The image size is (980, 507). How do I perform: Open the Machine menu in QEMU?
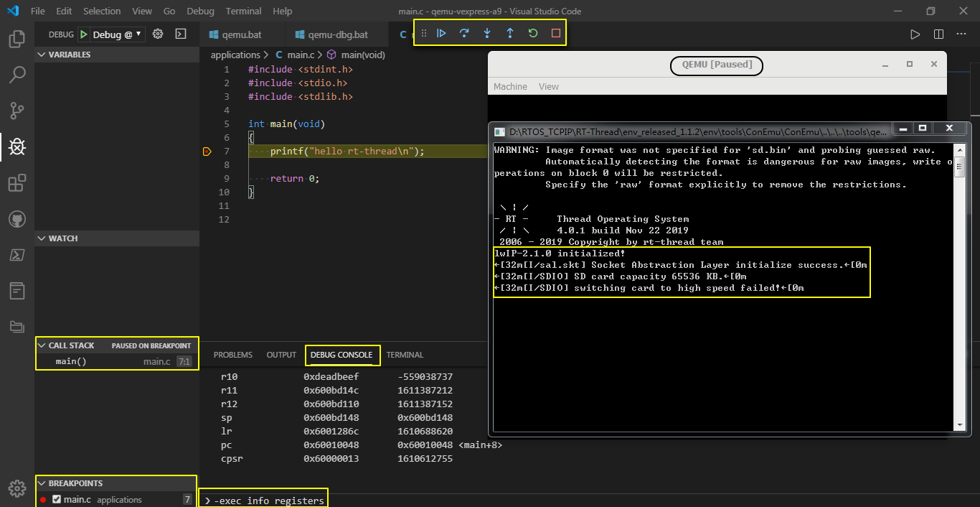(510, 86)
